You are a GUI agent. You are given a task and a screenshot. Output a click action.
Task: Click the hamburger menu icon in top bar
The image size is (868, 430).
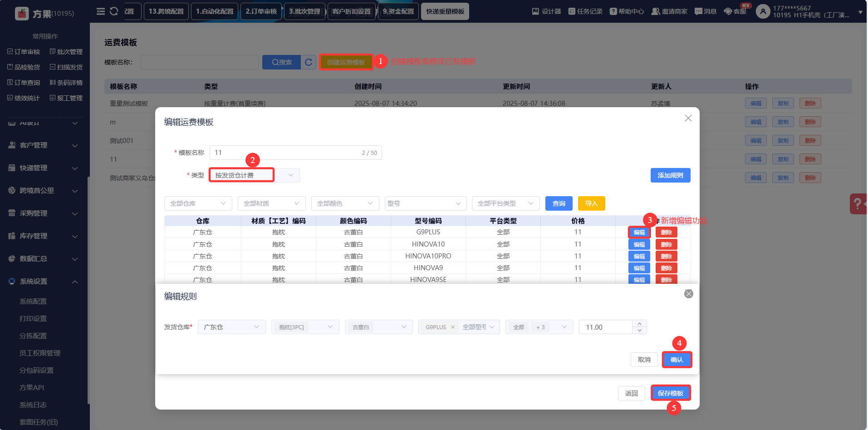click(x=101, y=11)
